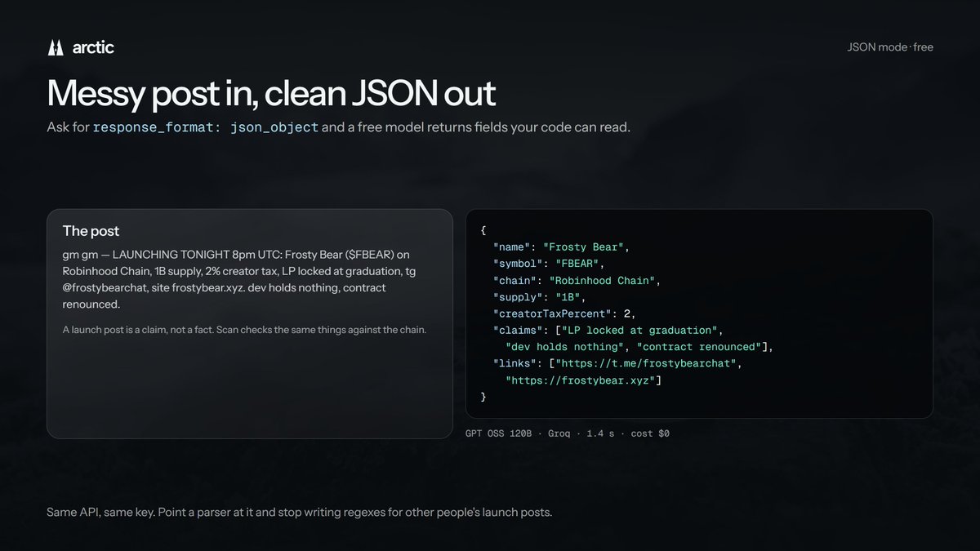Screen dimensions: 980x551
Task: Click the arctic logo icon
Action: pos(56,47)
